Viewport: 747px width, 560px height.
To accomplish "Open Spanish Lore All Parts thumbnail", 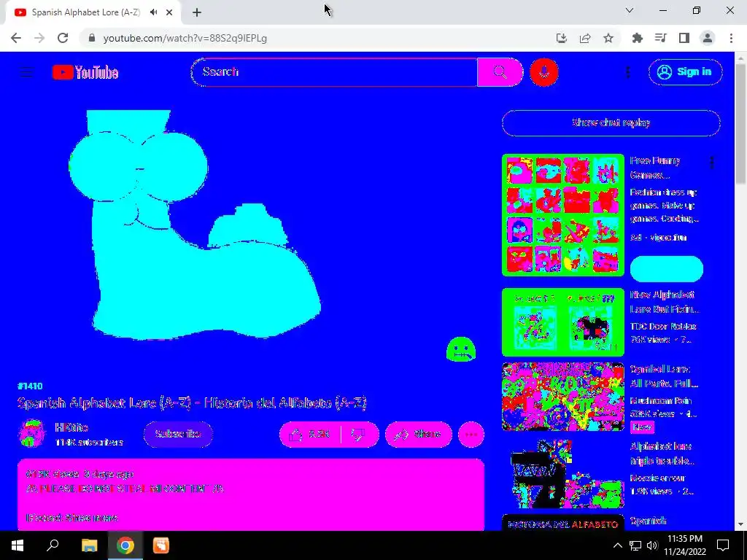I will 562,397.
